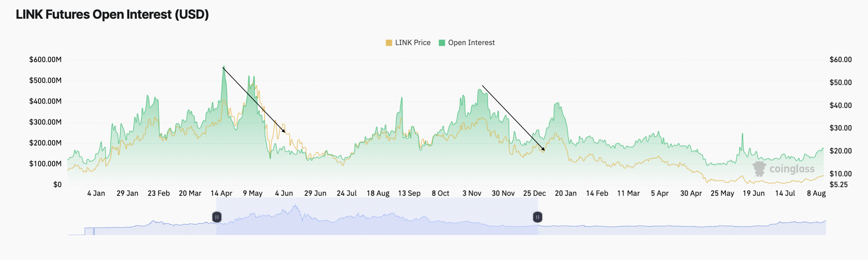
Task: Toggle the Open Interest series legend label
Action: coord(471,43)
